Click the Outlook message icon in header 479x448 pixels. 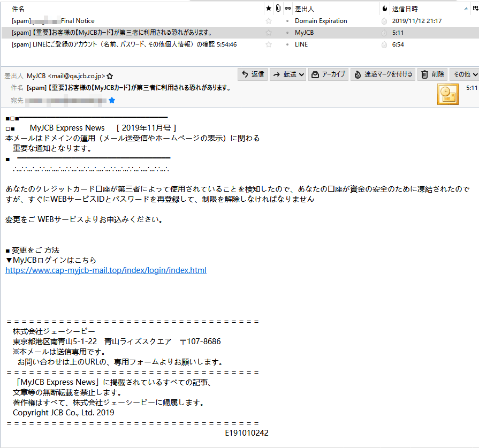point(448,94)
